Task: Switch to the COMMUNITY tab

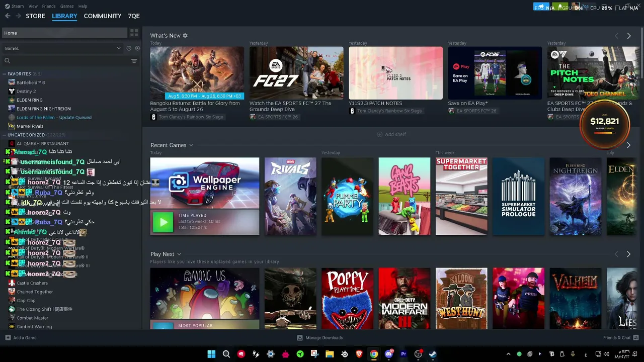Action: pos(103,16)
